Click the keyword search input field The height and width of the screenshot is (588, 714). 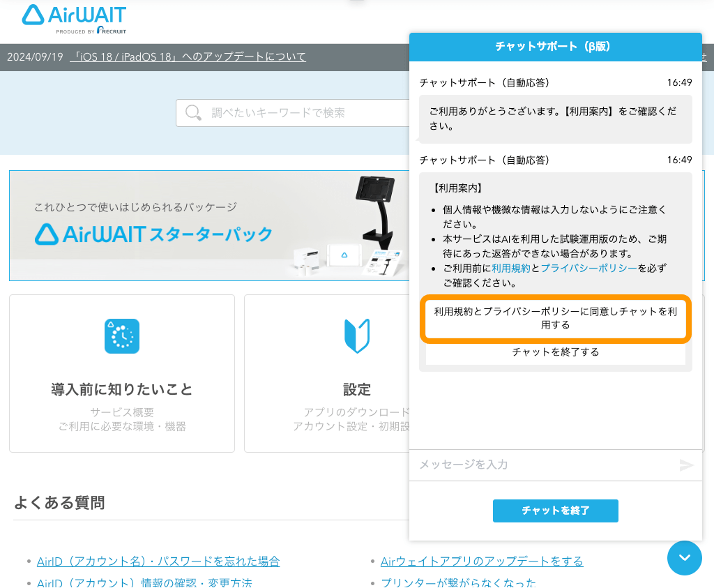coord(293,113)
